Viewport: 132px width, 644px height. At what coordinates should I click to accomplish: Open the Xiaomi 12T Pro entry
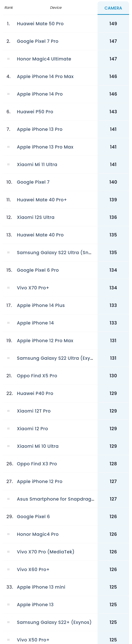pos(34,411)
